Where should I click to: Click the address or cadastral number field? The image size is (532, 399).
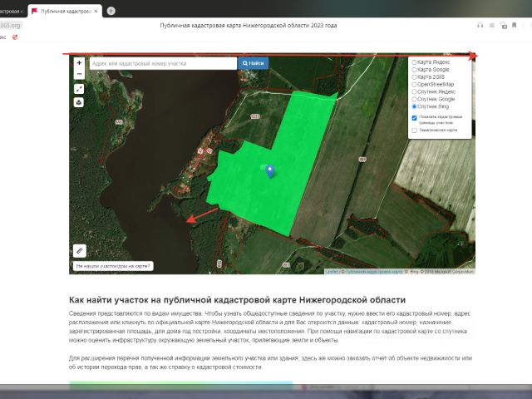(163, 63)
